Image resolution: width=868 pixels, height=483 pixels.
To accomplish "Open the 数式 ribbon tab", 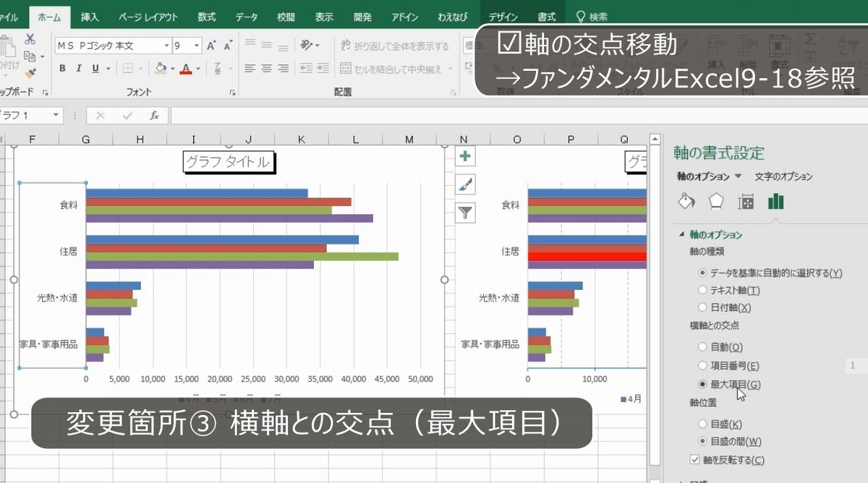I will (206, 17).
